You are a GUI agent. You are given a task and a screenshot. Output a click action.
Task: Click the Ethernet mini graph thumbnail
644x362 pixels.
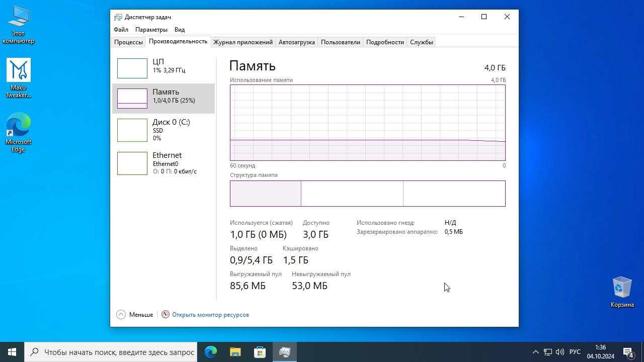[132, 163]
